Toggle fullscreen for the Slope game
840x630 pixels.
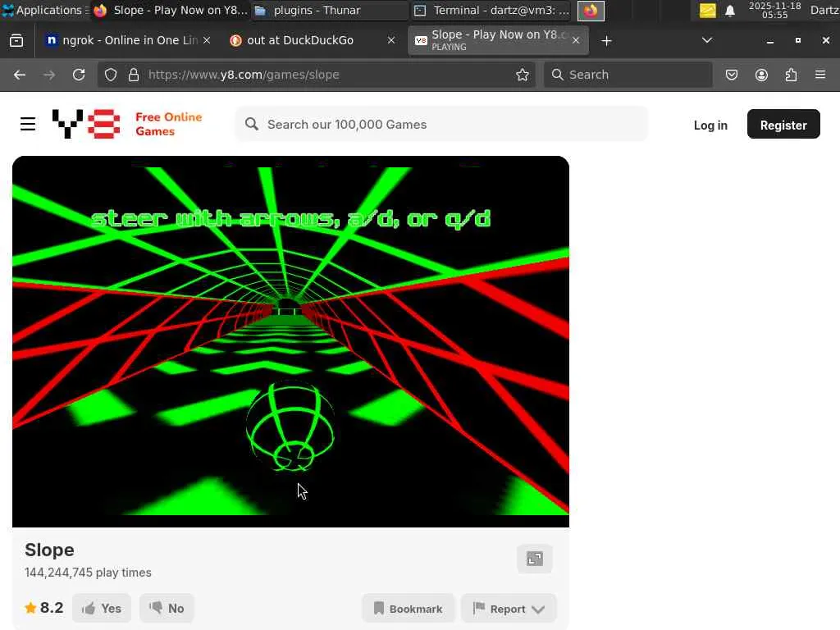535,559
